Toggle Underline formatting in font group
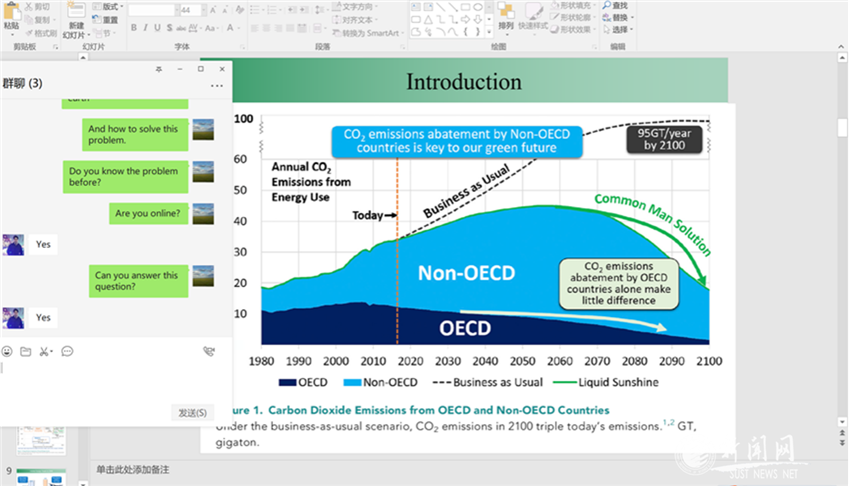This screenshot has height=486, width=850. (158, 27)
